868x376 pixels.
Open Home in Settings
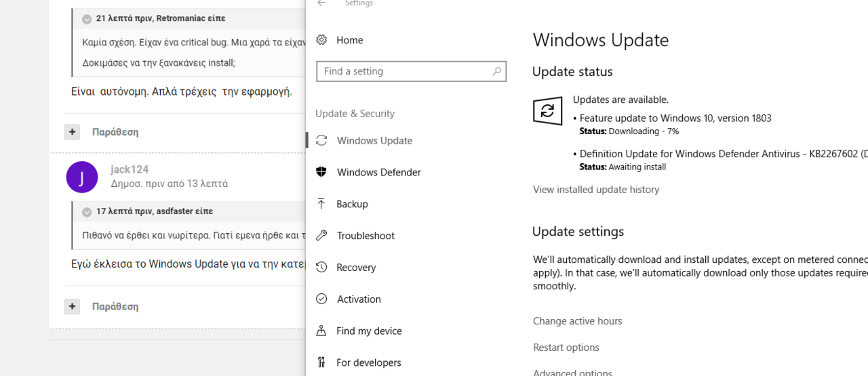(x=349, y=40)
